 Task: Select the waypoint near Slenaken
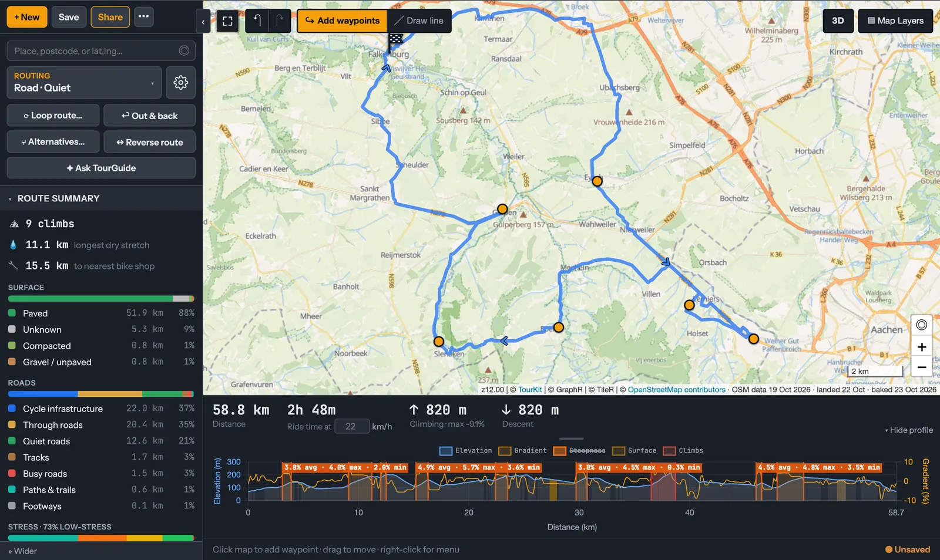(438, 342)
